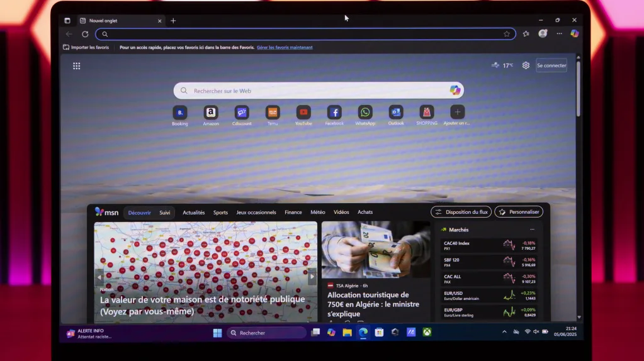This screenshot has width=644, height=361.
Task: Go to the Sports tab in the MSN feed
Action: pyautogui.click(x=220, y=213)
